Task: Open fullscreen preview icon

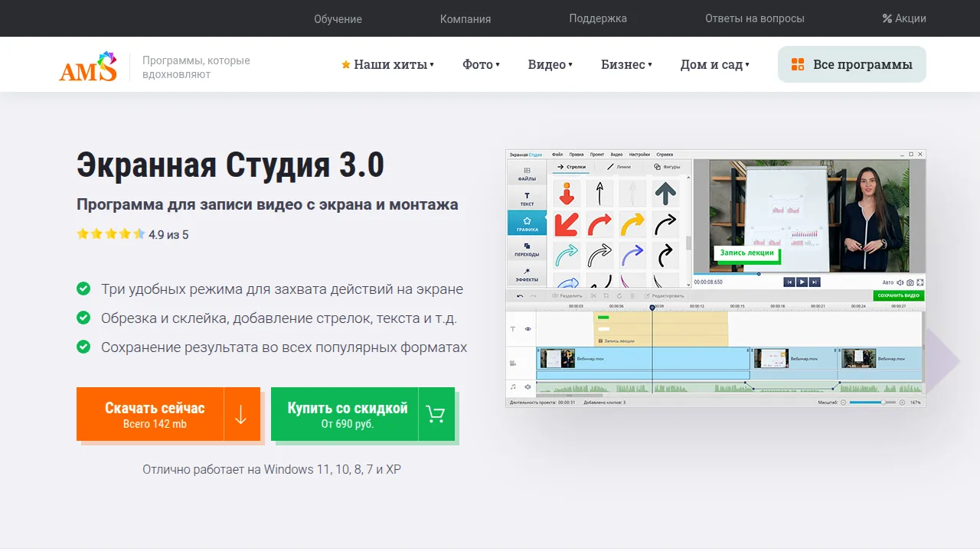Action: (x=920, y=282)
